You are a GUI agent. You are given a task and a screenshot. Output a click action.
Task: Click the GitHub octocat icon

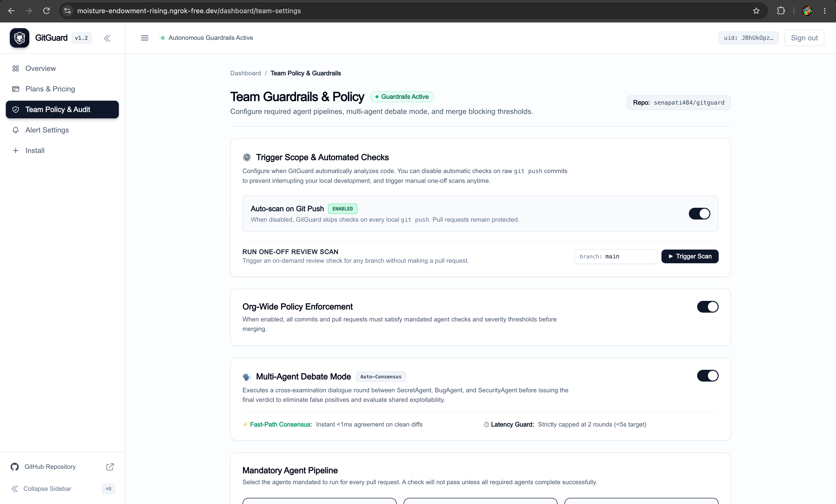click(x=15, y=467)
